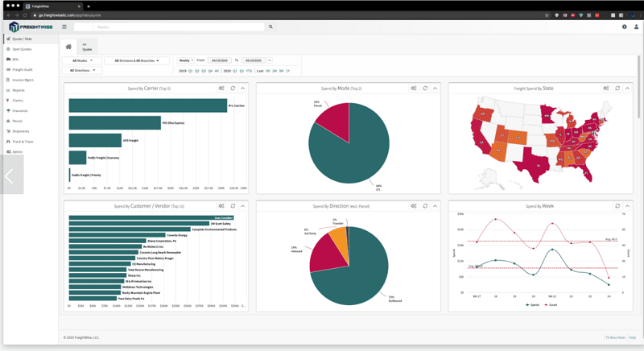
Task: Open the home dashboard icon tab
Action: coord(68,47)
